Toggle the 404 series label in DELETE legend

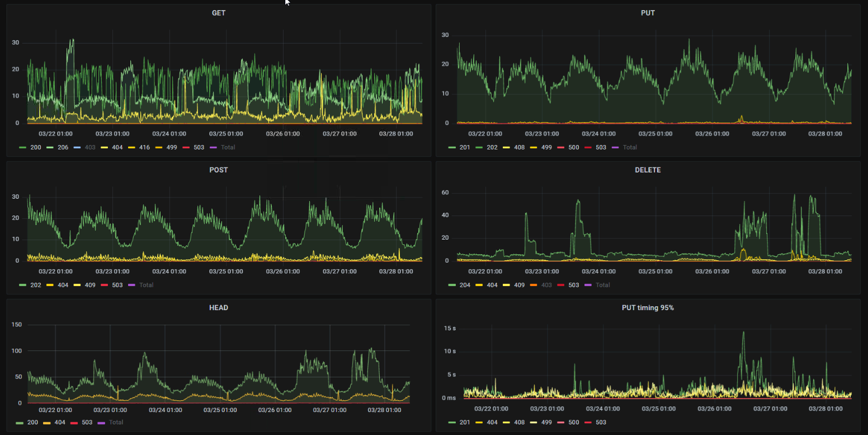(x=492, y=285)
